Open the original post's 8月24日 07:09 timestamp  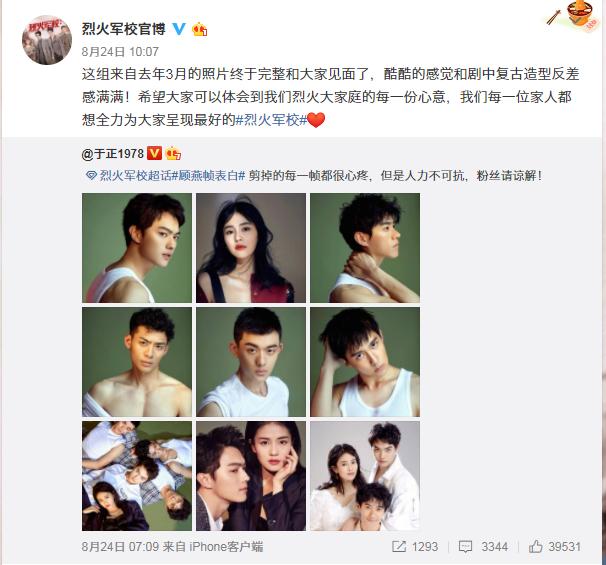[x=120, y=546]
